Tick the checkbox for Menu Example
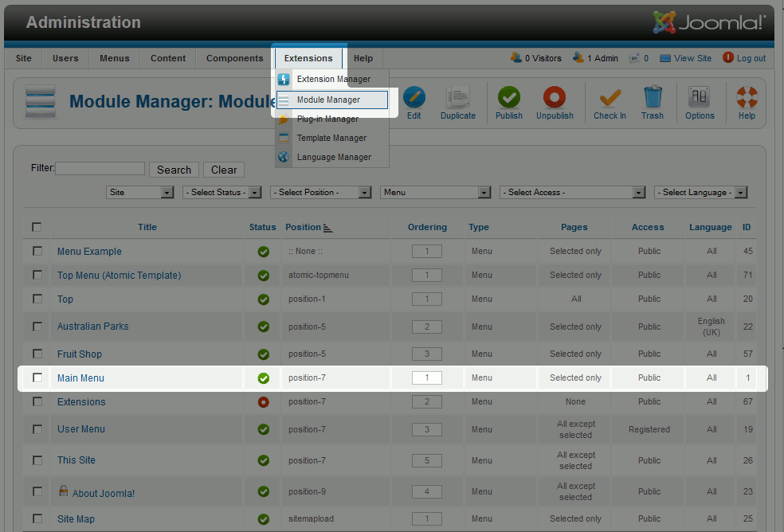The image size is (784, 532). [x=37, y=251]
